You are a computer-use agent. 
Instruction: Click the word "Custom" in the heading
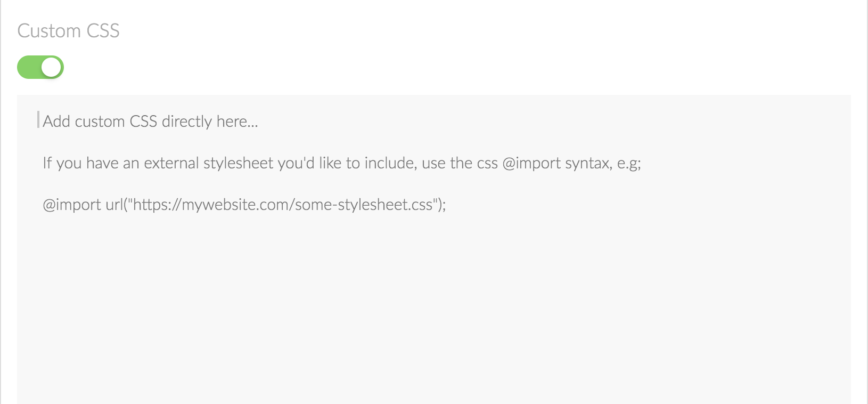point(49,31)
